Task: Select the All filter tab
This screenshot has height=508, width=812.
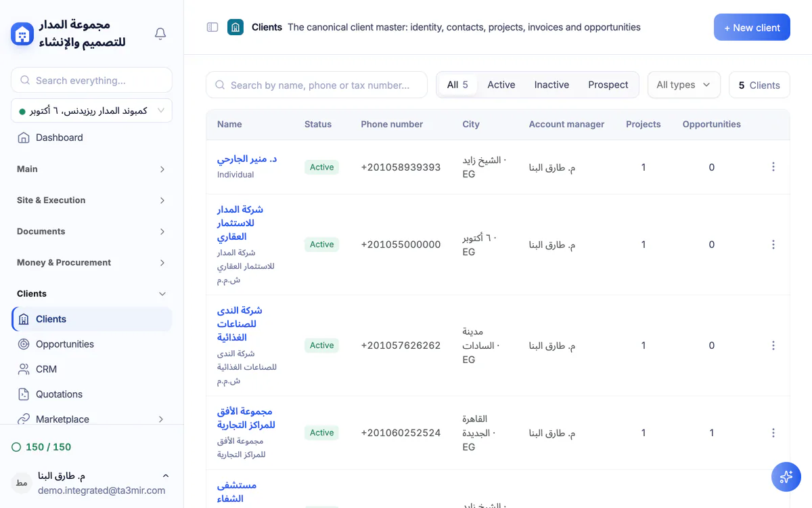Action: 457,85
